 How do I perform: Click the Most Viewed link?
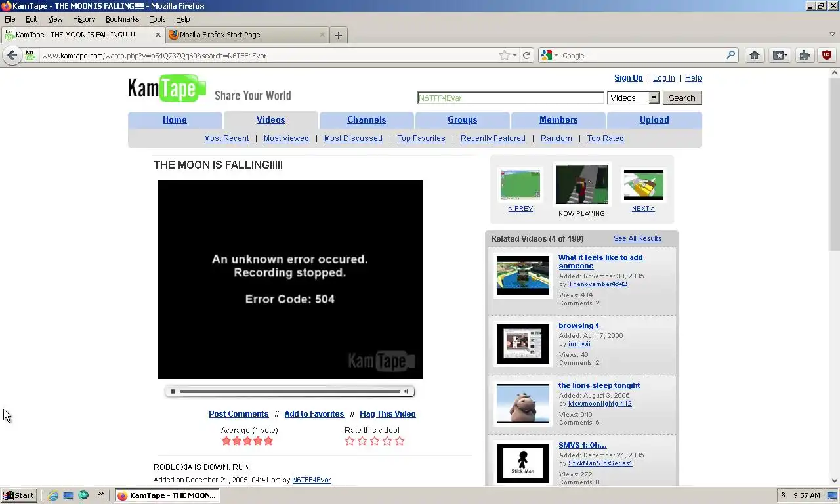coord(286,138)
